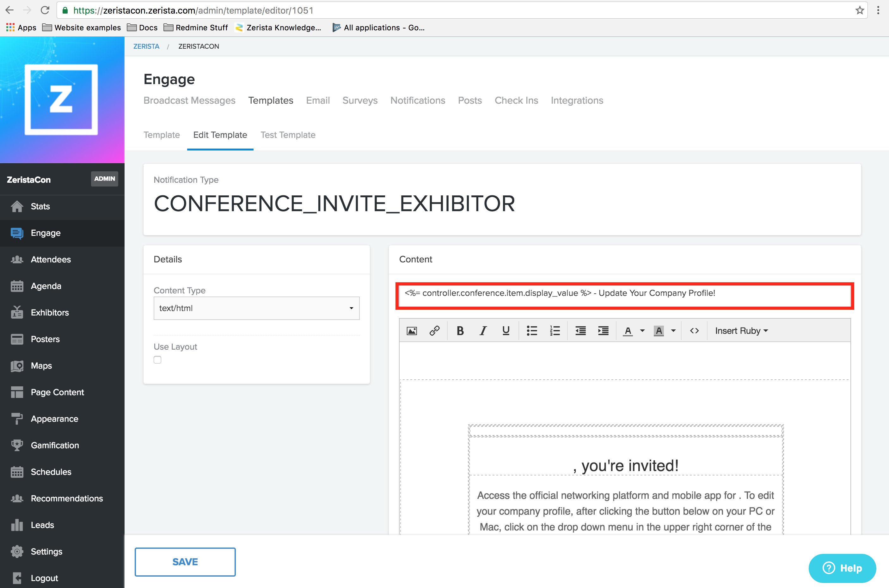This screenshot has height=588, width=889.
Task: Click the indent icon in toolbar
Action: [x=603, y=331]
